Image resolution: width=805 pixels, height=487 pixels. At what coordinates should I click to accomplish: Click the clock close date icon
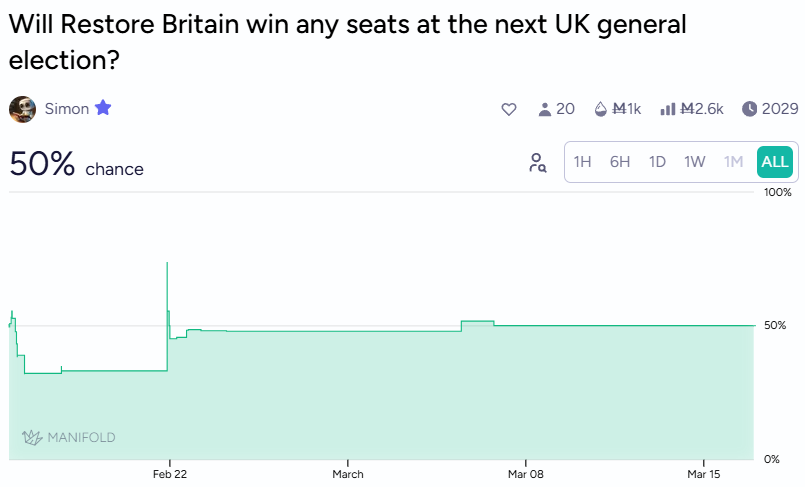pos(749,109)
